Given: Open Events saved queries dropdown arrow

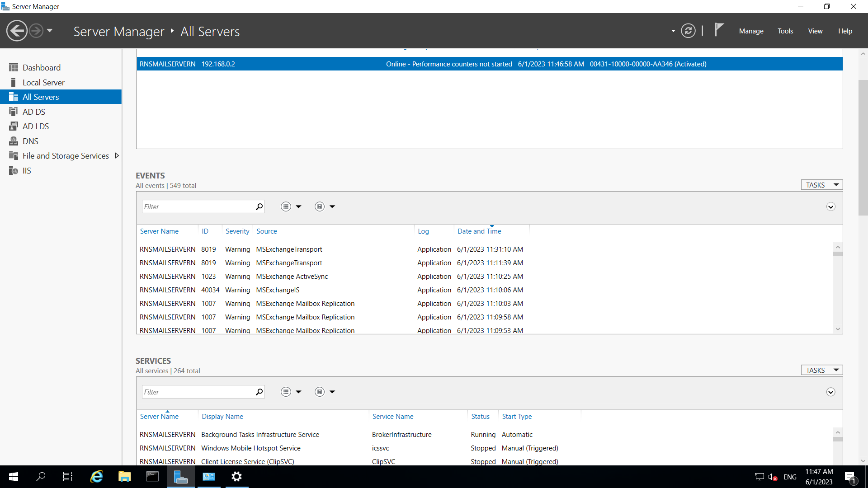Looking at the screenshot, I should [x=332, y=206].
